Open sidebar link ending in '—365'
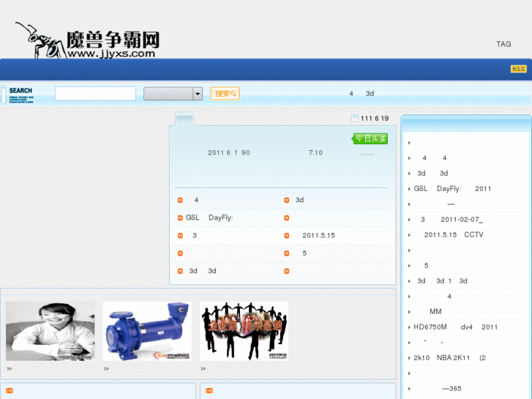Image resolution: width=532 pixels, height=399 pixels. pyautogui.click(x=452, y=389)
